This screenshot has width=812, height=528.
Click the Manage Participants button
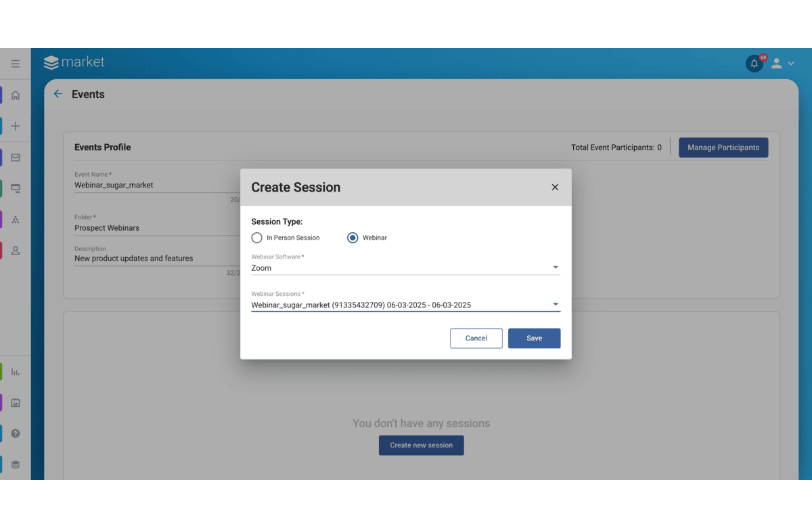point(723,148)
